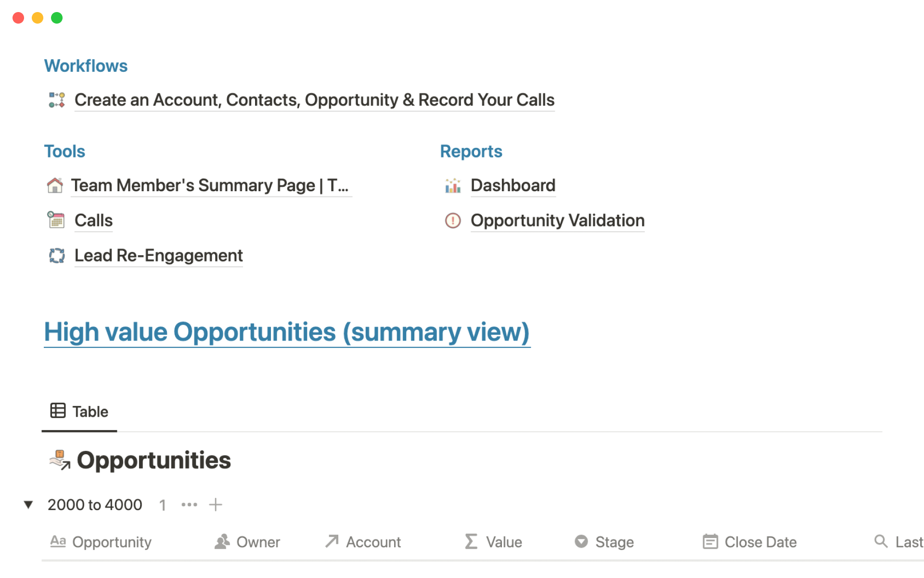Click the bar chart Dashboard icon
Screen dimensions: 924x578
tap(452, 185)
